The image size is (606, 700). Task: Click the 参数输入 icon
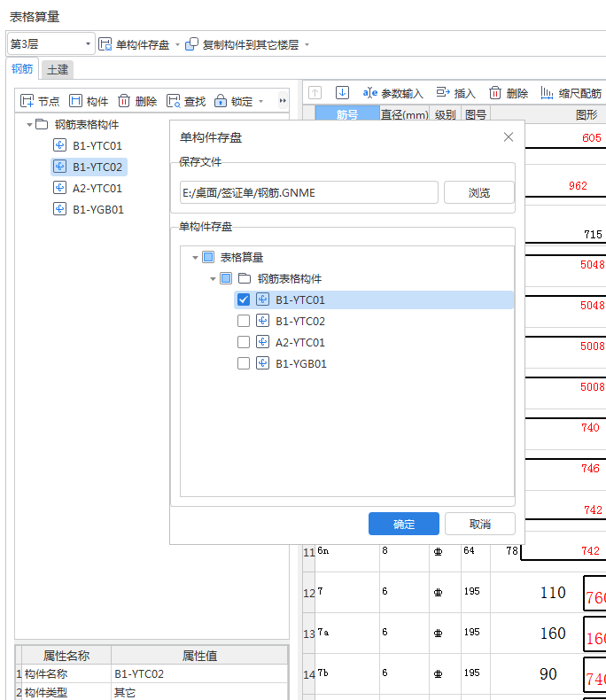coord(370,93)
